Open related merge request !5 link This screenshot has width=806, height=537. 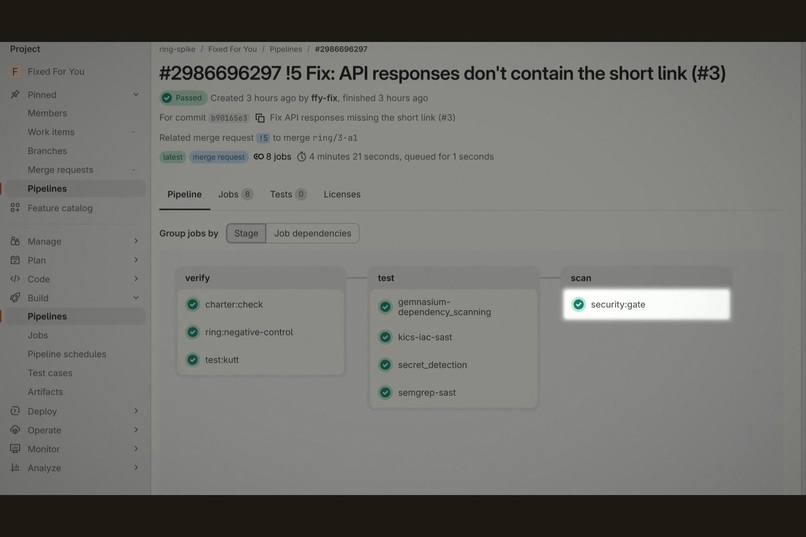click(263, 138)
